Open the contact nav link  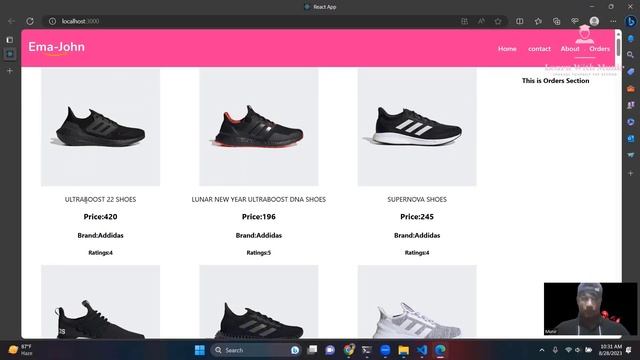point(539,49)
